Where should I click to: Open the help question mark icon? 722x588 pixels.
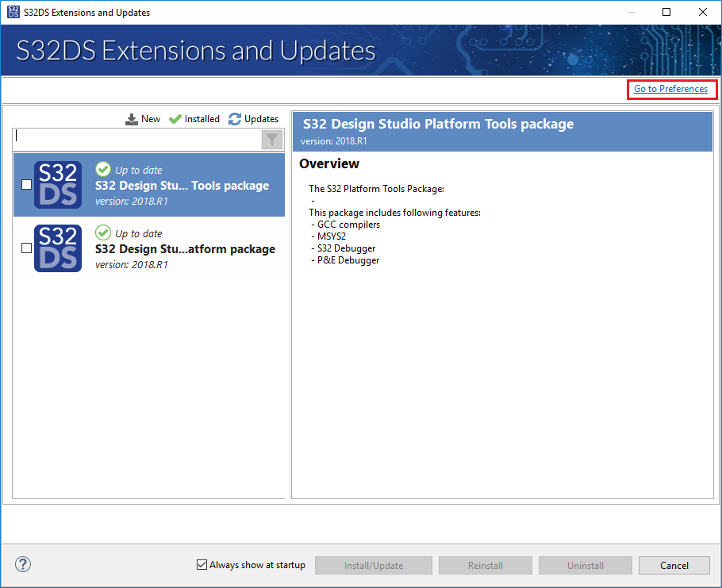[x=23, y=565]
